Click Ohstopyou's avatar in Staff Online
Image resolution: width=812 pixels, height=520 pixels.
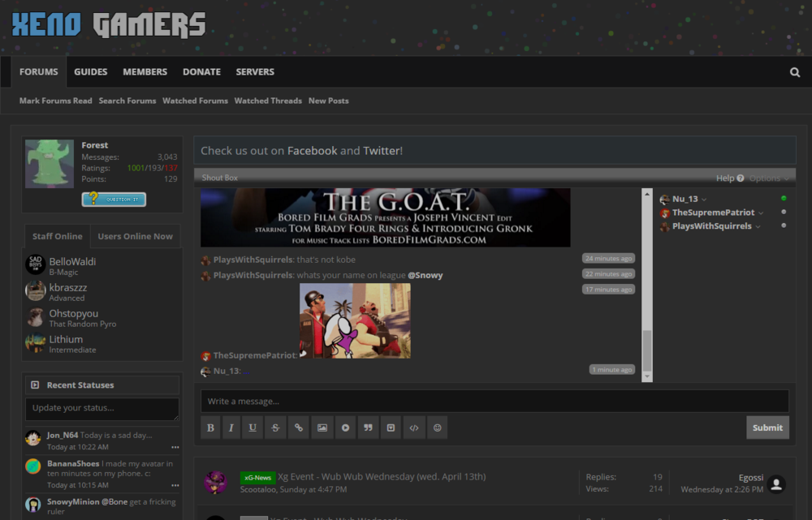click(35, 316)
